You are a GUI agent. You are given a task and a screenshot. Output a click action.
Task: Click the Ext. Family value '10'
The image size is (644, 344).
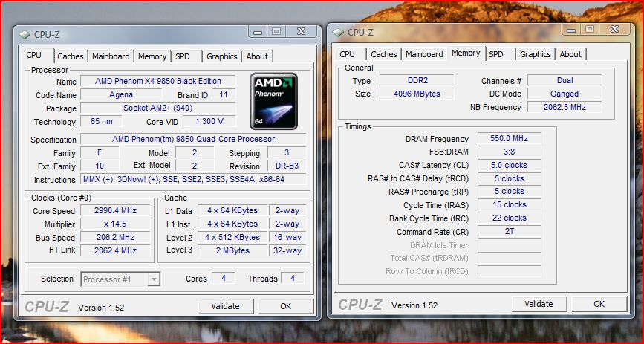pyautogui.click(x=100, y=166)
